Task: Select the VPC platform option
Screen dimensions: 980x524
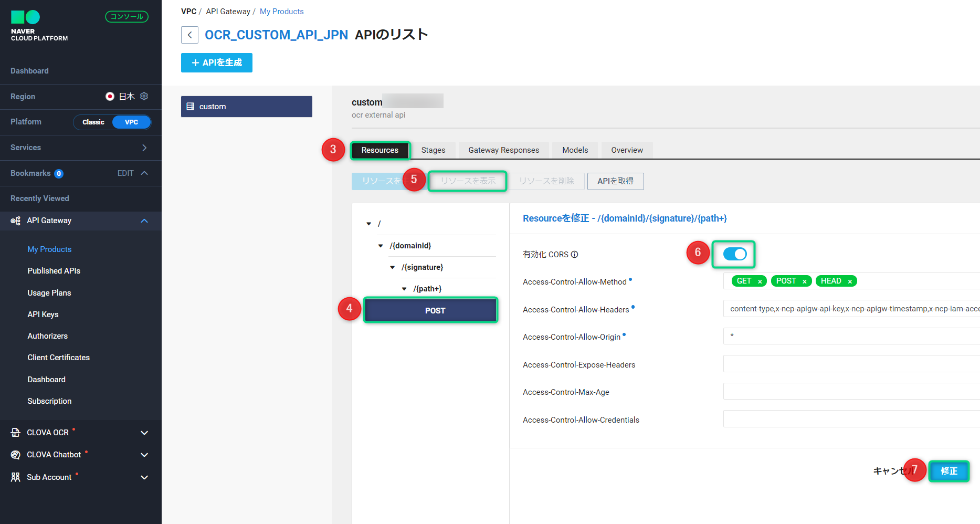Action: 131,122
